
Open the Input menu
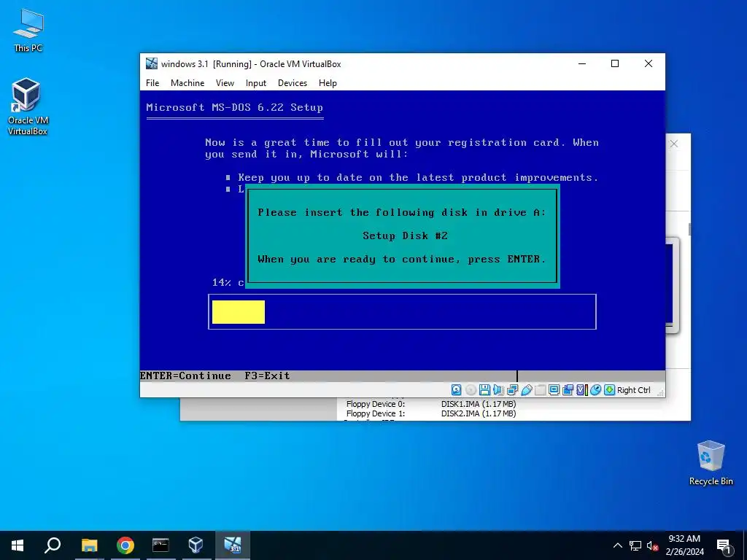(x=256, y=83)
